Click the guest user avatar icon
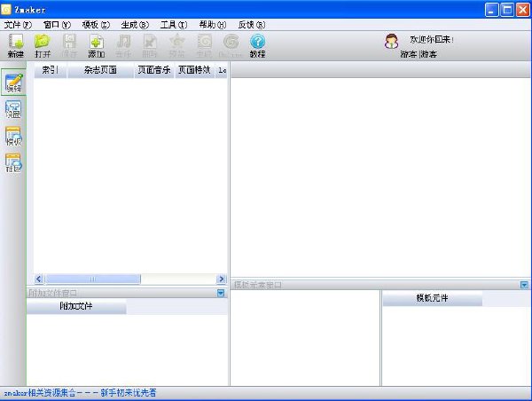The image size is (532, 401). tap(391, 42)
